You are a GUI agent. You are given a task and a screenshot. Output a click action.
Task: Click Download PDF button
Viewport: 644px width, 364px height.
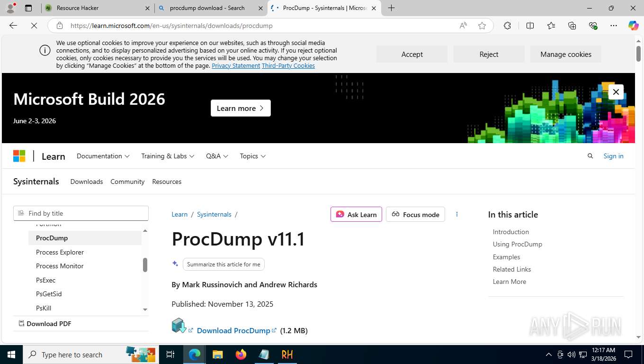[x=45, y=324]
